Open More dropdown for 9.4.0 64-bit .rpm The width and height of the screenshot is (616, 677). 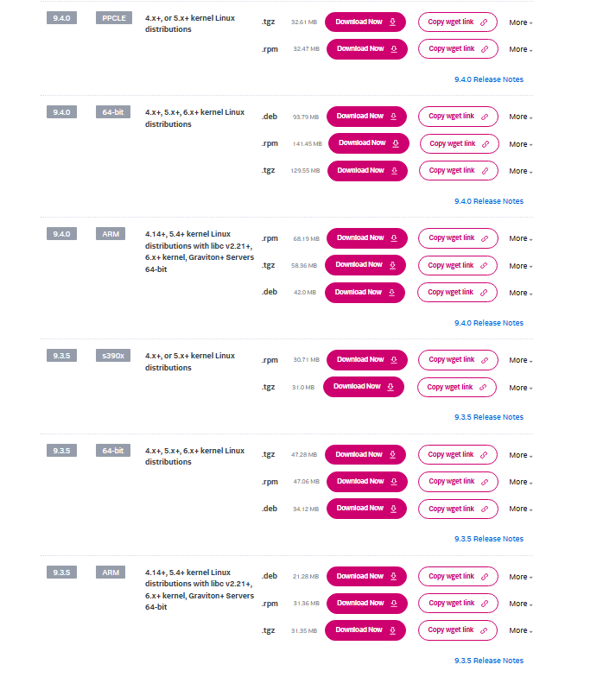click(x=520, y=144)
